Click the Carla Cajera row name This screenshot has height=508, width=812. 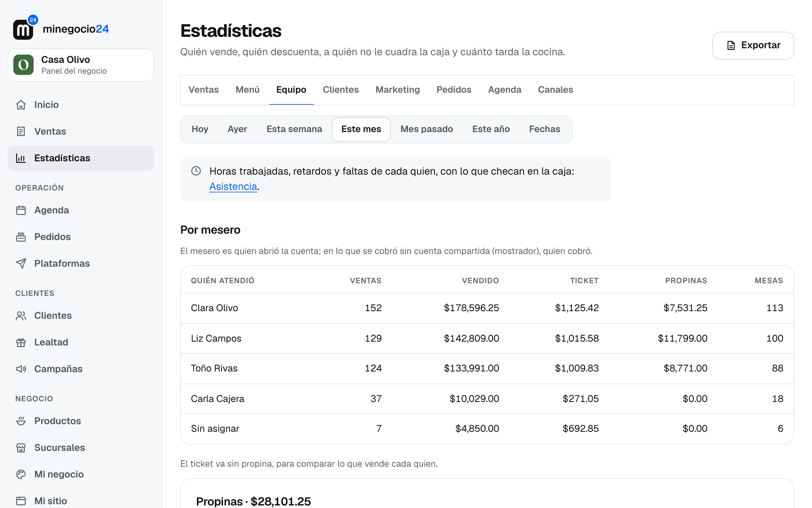point(217,399)
